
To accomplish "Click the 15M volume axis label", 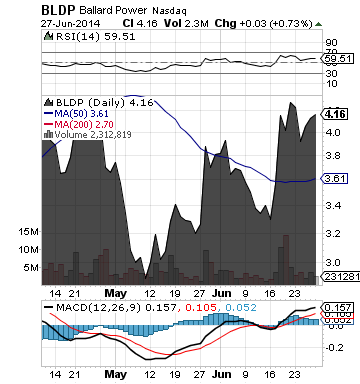I will click(x=29, y=232).
